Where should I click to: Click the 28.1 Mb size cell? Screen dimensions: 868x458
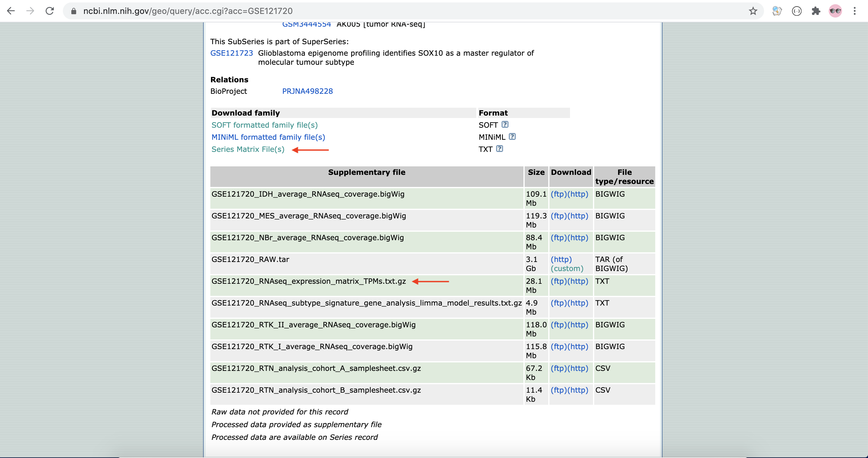(x=536, y=286)
